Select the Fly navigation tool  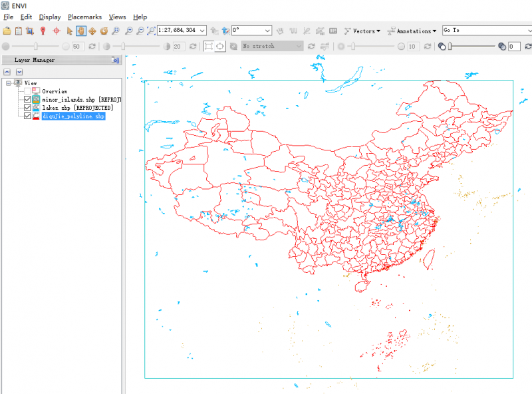tap(92, 31)
